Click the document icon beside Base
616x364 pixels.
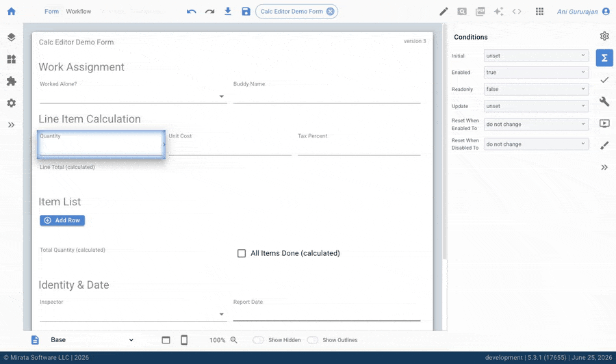(35, 340)
